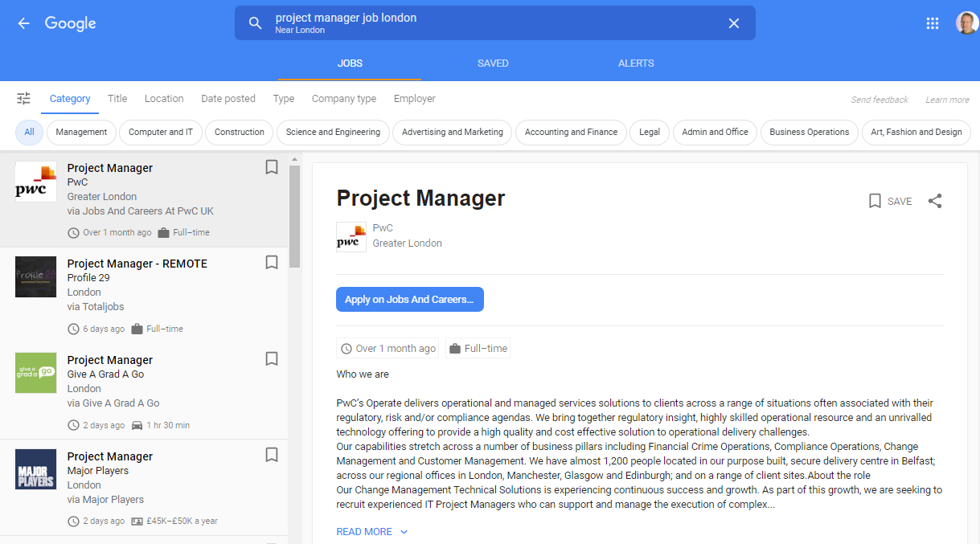This screenshot has width=980, height=544.
Task: Bookmark the Give A Grad A Go listing
Action: [x=272, y=359]
